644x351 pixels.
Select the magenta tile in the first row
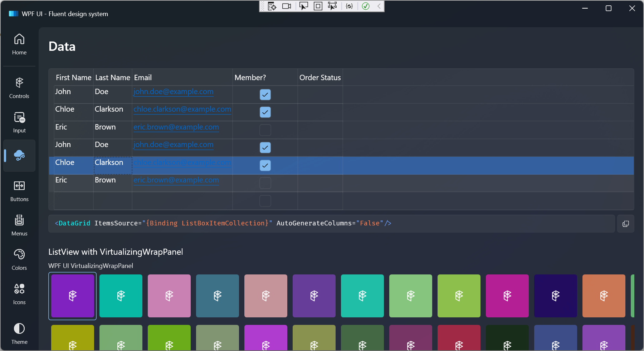(x=507, y=296)
